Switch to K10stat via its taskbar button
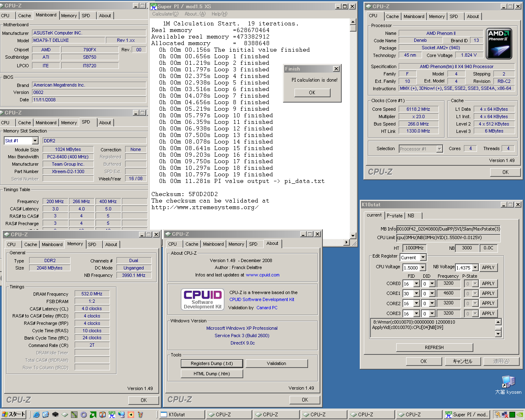The height and width of the screenshot is (420, 525). click(x=182, y=415)
